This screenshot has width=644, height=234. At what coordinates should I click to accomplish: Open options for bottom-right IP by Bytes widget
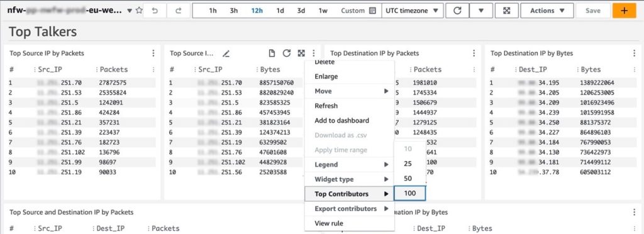click(635, 212)
